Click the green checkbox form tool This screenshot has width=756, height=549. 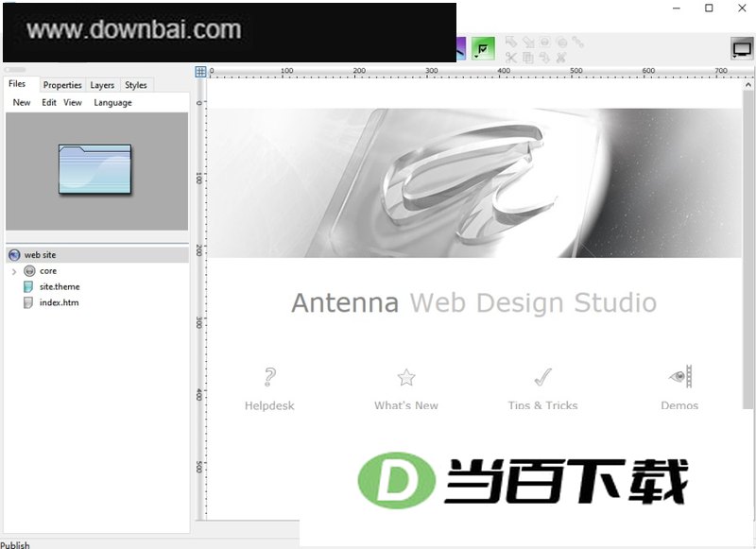pyautogui.click(x=483, y=49)
